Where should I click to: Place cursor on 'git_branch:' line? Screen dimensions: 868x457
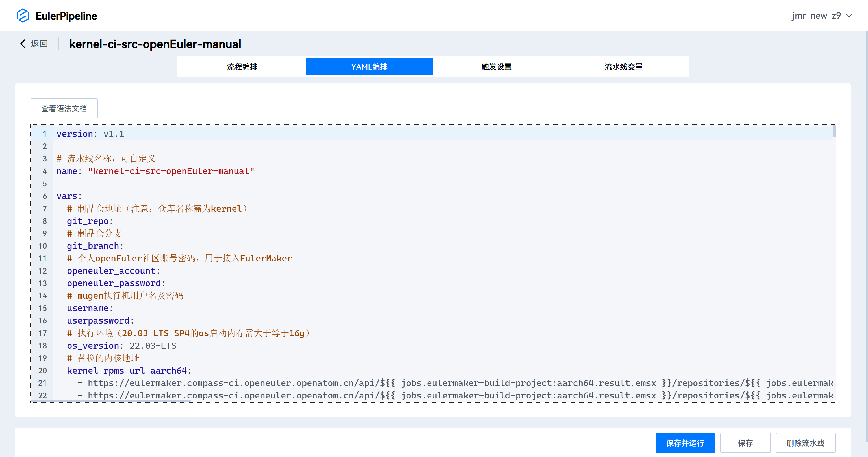(x=95, y=246)
